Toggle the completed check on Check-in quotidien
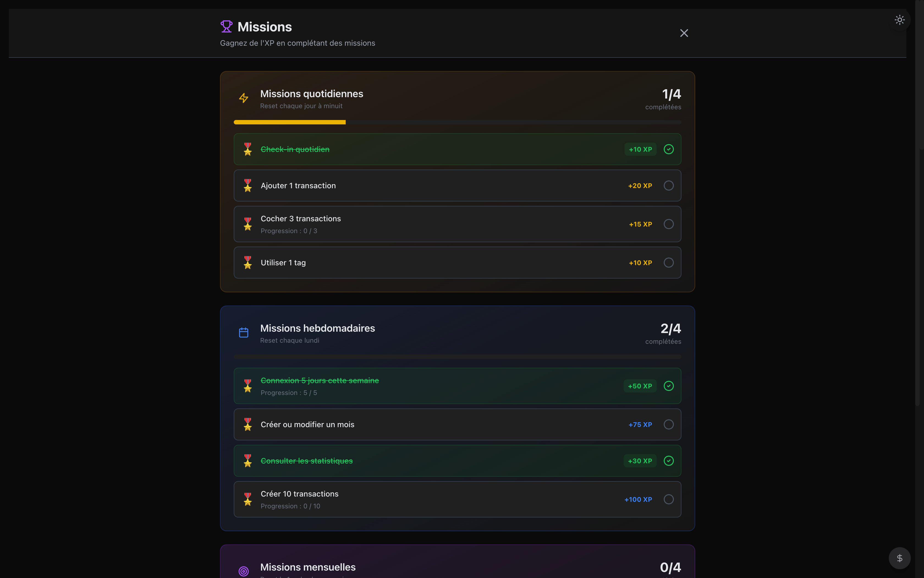The height and width of the screenshot is (578, 924). coord(669,149)
